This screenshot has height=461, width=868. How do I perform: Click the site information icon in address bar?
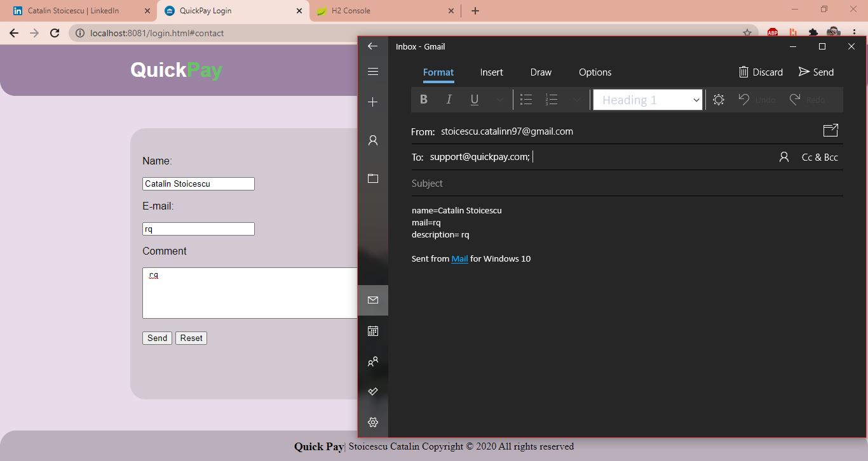80,33
